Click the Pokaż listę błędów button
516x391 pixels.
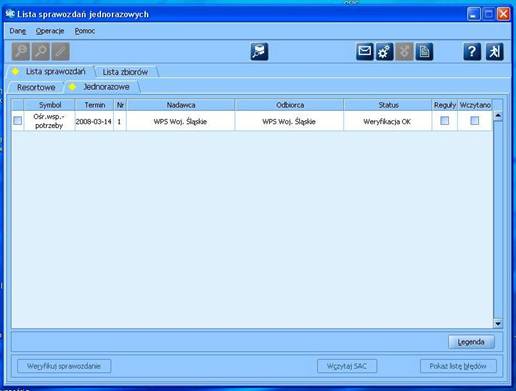point(458,366)
